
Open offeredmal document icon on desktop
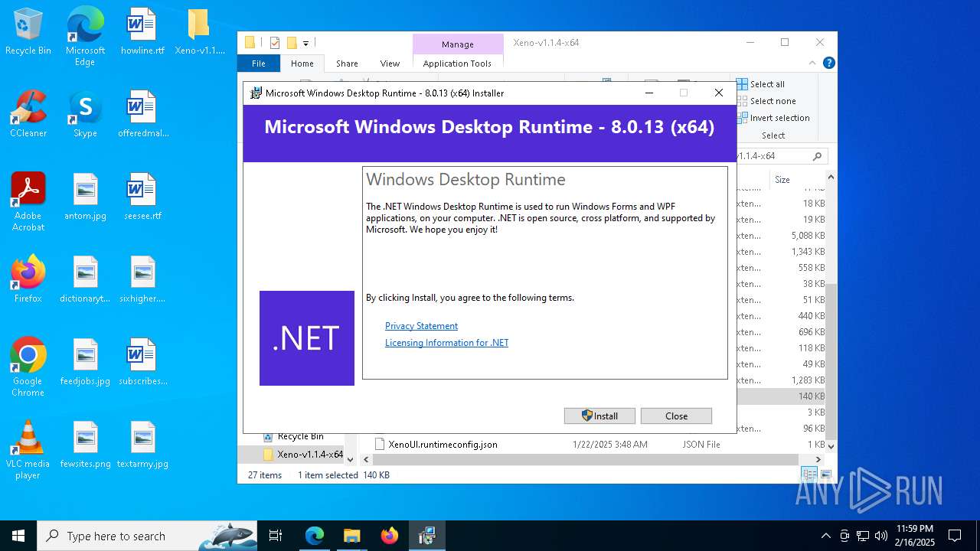click(142, 115)
